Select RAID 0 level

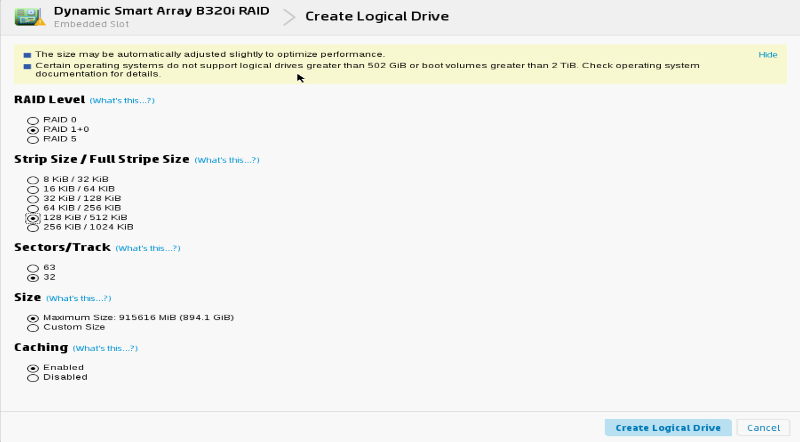pyautogui.click(x=33, y=120)
